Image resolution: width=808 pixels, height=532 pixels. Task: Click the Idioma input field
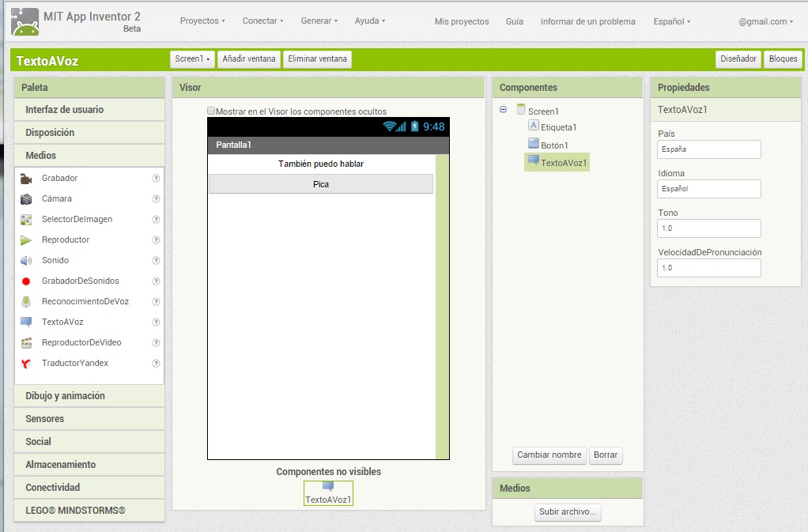pos(709,188)
